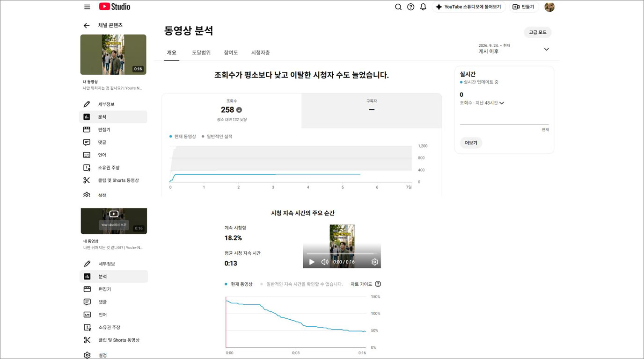Open notifications bell

point(423,7)
